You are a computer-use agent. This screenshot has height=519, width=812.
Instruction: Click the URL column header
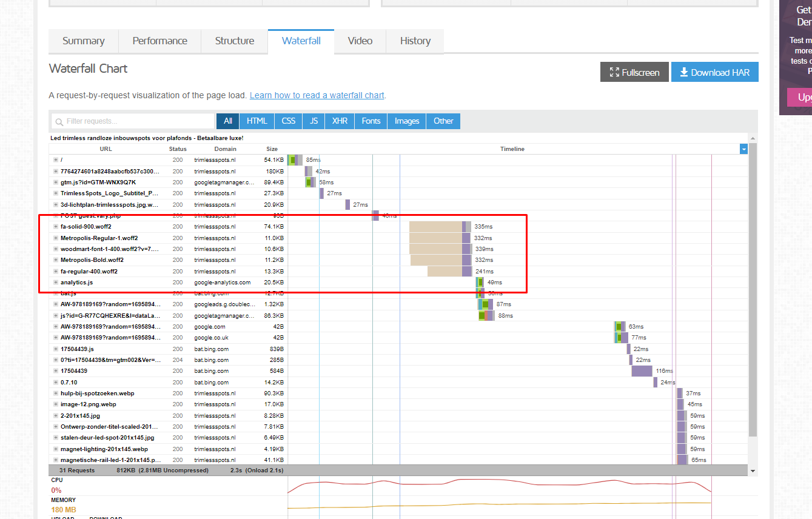click(x=106, y=149)
